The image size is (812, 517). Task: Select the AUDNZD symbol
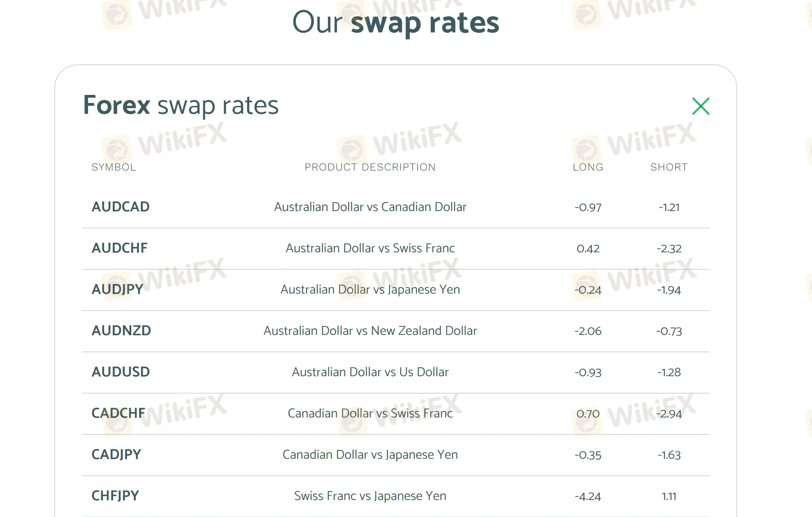click(121, 331)
